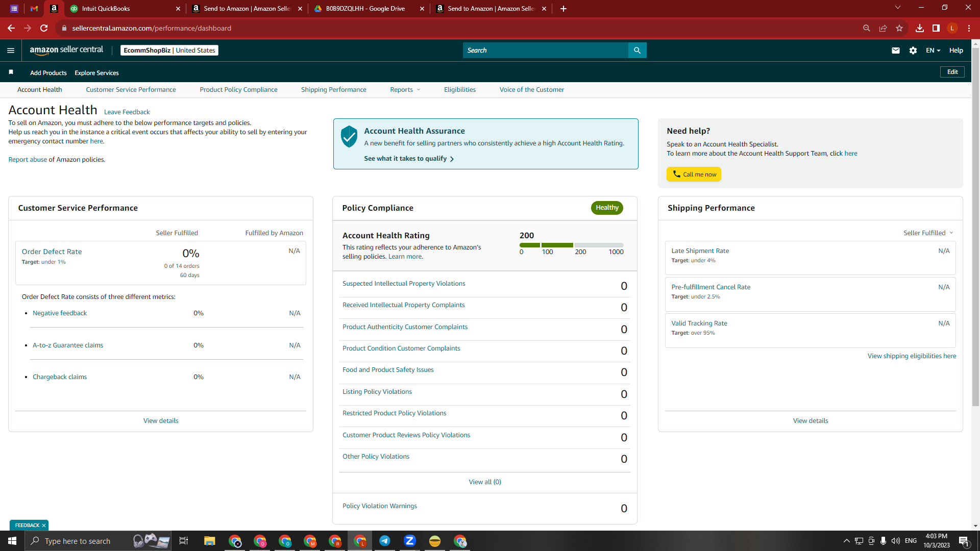This screenshot has width=980, height=551.
Task: Open browser downloads icon
Action: pyautogui.click(x=919, y=28)
